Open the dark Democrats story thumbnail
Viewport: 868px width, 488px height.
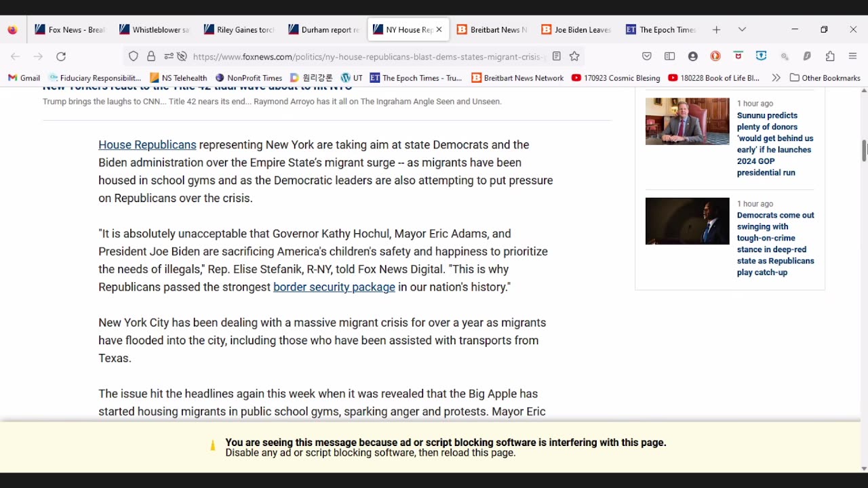pyautogui.click(x=688, y=221)
